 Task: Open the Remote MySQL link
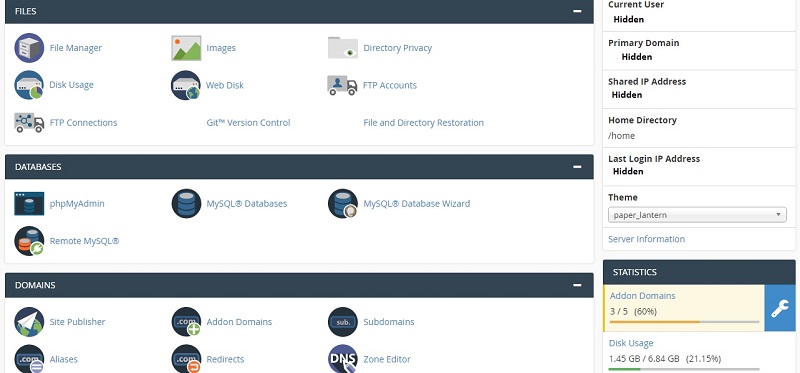tap(84, 241)
